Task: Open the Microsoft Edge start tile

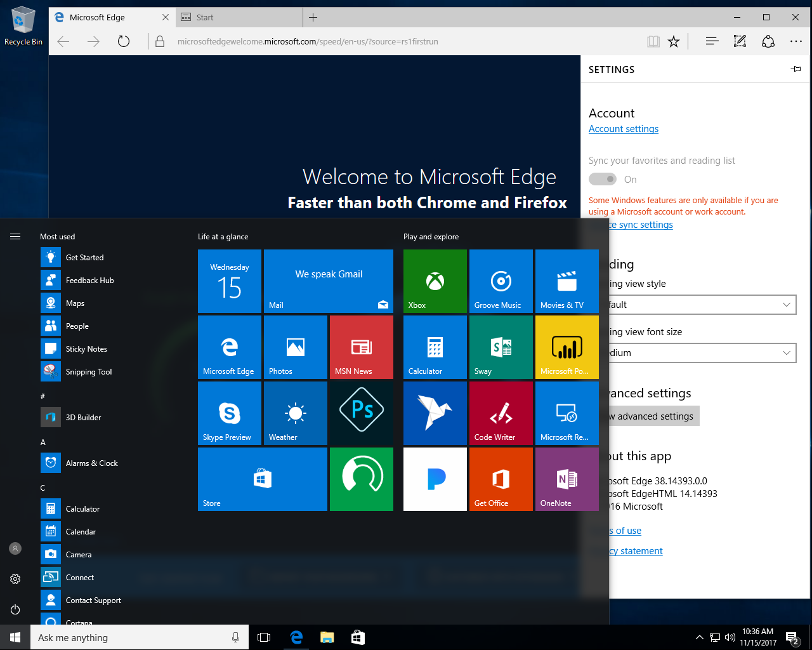Action: coord(230,347)
